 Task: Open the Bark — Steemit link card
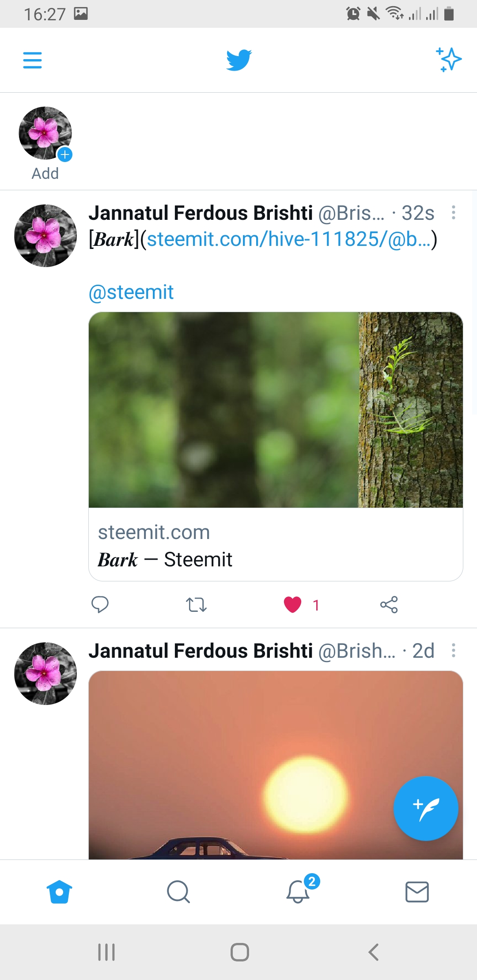[x=276, y=545]
